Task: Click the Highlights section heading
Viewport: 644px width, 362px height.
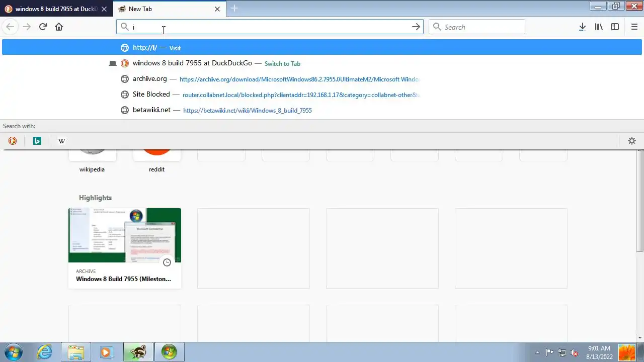Action: coord(95,198)
